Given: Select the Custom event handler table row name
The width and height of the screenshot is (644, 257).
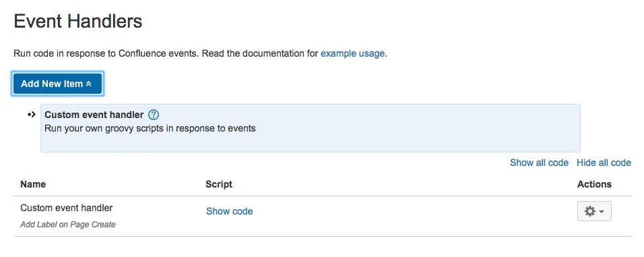Looking at the screenshot, I should pos(66,208).
